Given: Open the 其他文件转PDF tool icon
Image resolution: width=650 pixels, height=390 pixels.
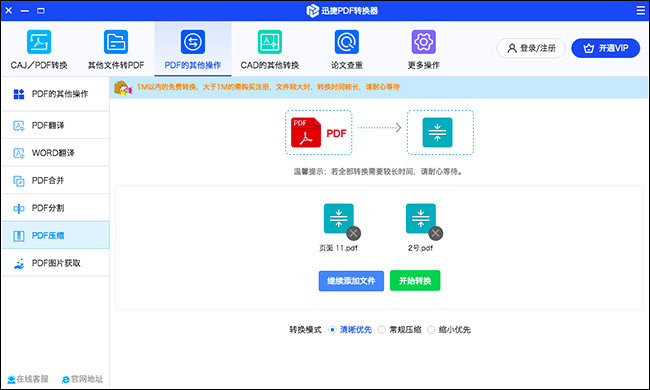Looking at the screenshot, I should 116,42.
